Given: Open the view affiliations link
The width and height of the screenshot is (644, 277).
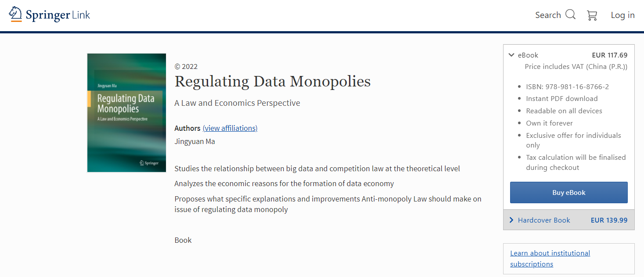Looking at the screenshot, I should 230,128.
